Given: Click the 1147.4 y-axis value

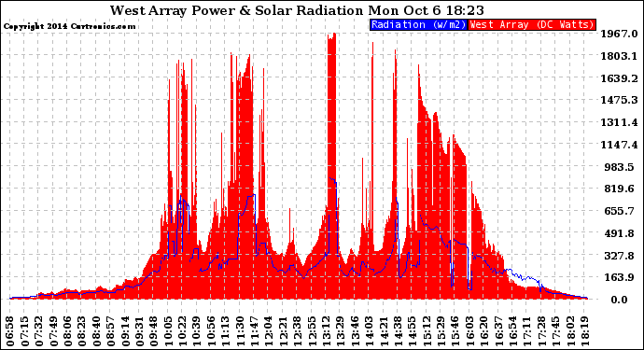Looking at the screenshot, I should 620,145.
